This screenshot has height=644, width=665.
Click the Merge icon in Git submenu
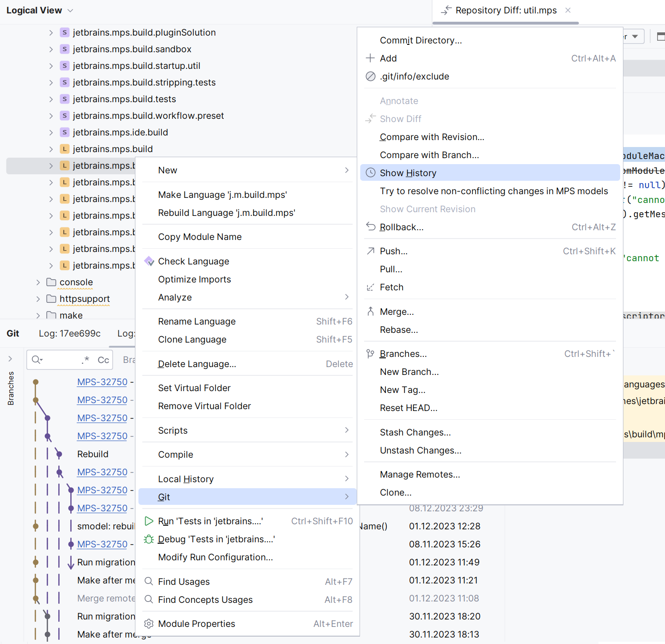[370, 312]
